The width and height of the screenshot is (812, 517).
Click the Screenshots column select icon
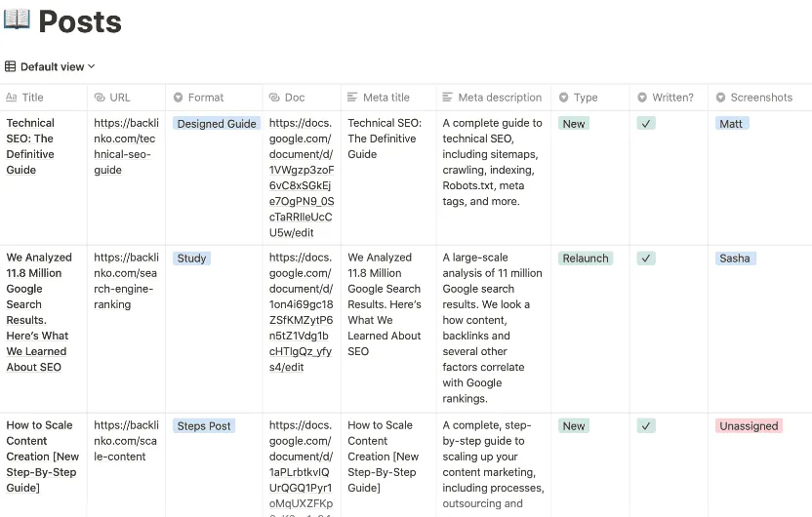[x=720, y=98]
